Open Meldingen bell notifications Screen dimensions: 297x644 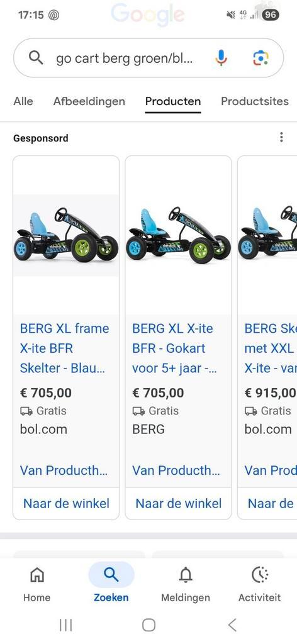[185, 583]
